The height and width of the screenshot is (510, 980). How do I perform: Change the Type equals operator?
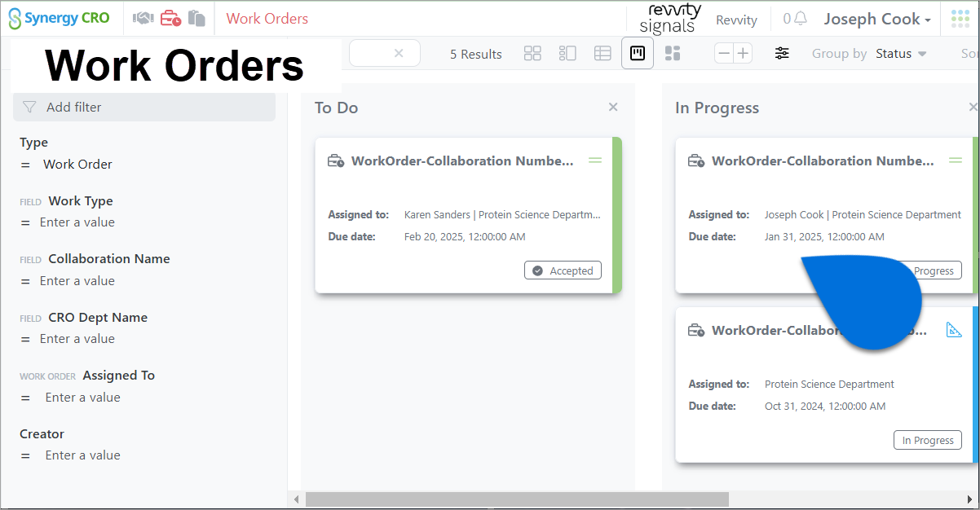[25, 165]
